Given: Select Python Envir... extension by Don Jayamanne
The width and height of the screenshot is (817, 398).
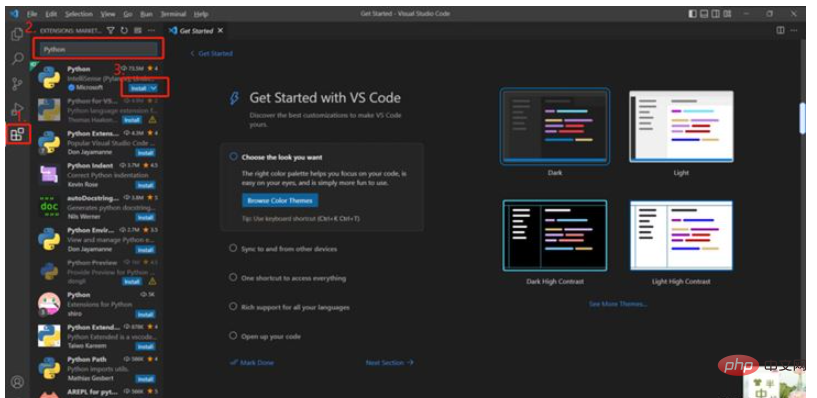Looking at the screenshot, I should 98,239.
